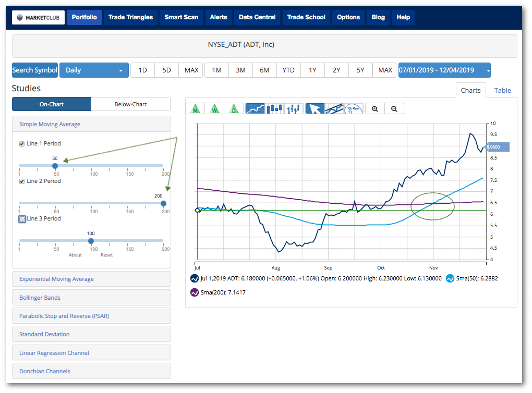The width and height of the screenshot is (532, 393).
Task: Select the pointer cursor tool
Action: coord(315,109)
